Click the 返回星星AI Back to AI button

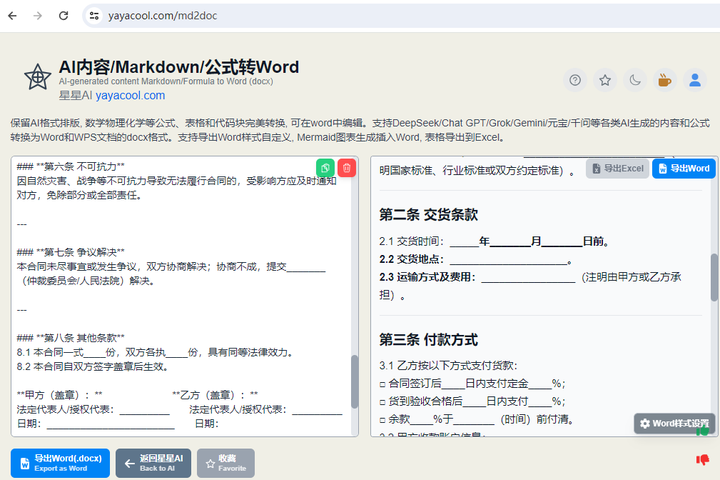tap(153, 463)
